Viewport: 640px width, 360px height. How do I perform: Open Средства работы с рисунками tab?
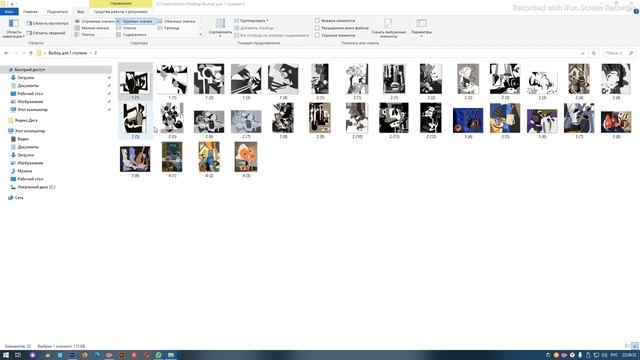coord(121,12)
